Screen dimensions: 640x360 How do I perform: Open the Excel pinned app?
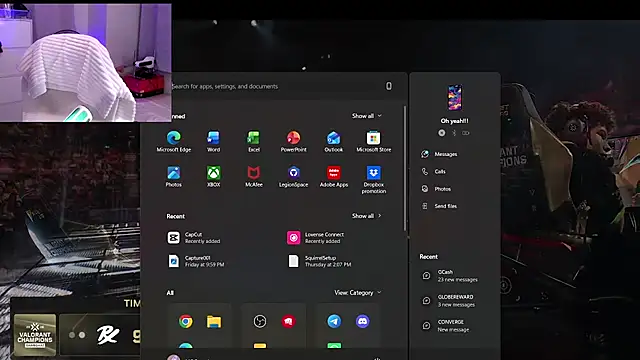click(253, 141)
